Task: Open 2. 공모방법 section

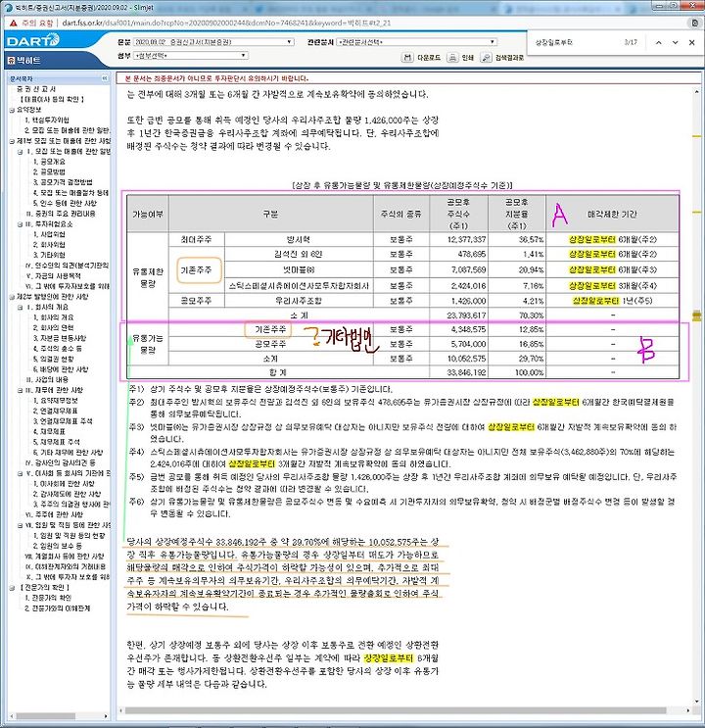Action: click(49, 171)
